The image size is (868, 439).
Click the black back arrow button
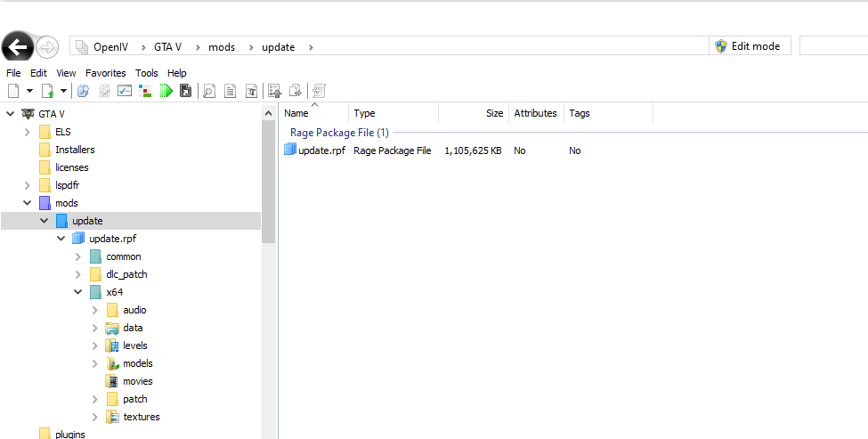pos(18,46)
